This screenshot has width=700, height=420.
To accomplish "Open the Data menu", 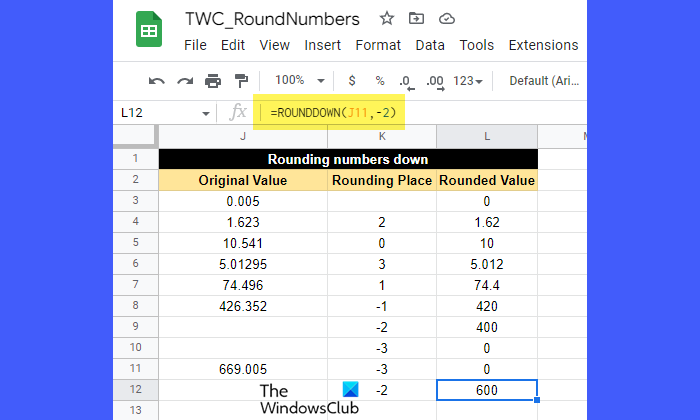I will 430,45.
